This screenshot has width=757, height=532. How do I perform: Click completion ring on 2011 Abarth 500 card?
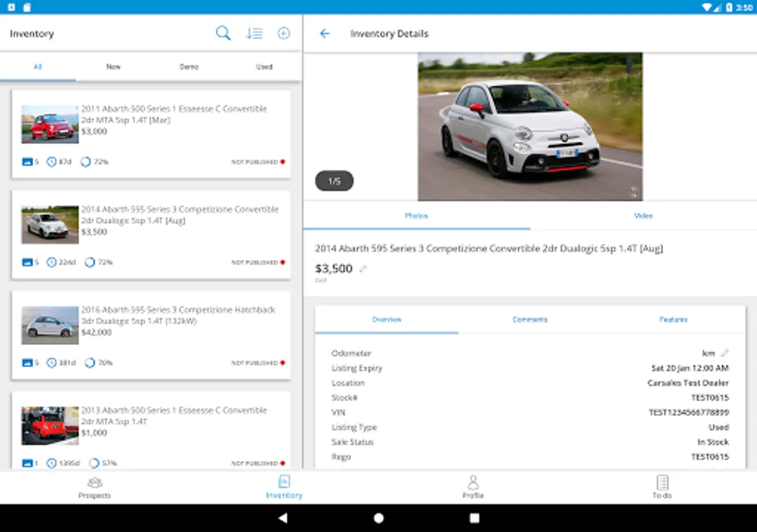(86, 162)
